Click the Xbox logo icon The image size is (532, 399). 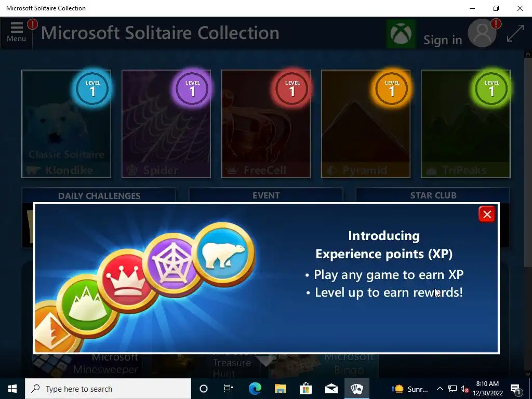(x=401, y=33)
